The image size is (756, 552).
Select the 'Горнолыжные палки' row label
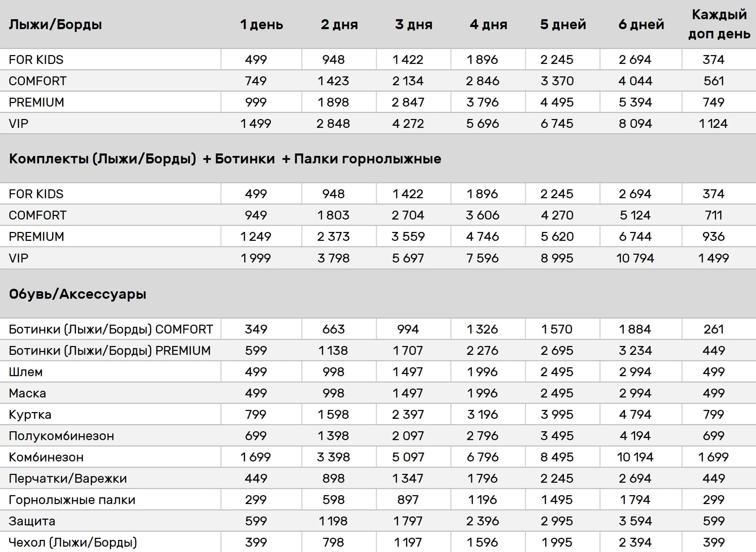click(x=72, y=500)
